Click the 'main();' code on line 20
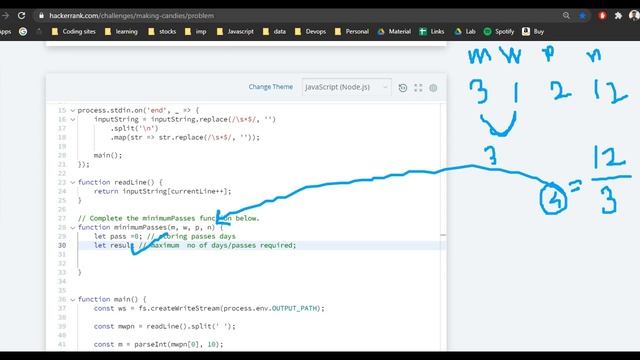This screenshot has height=360, width=640. click(108, 156)
